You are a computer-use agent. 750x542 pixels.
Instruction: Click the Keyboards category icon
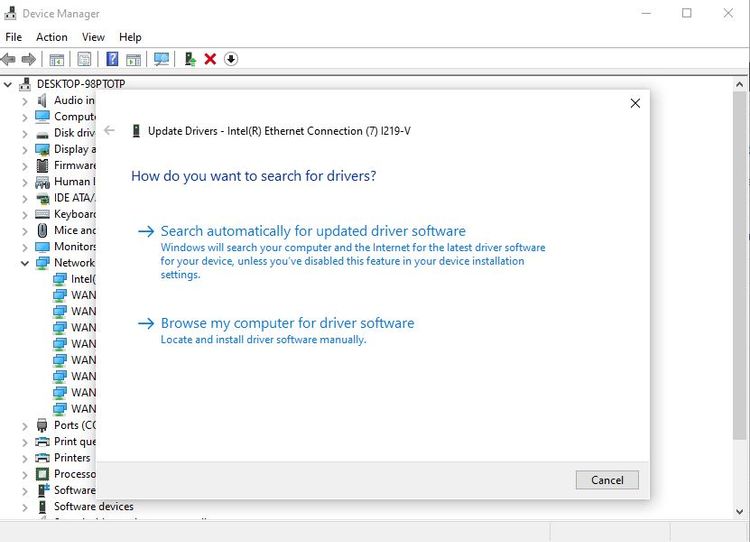(42, 214)
